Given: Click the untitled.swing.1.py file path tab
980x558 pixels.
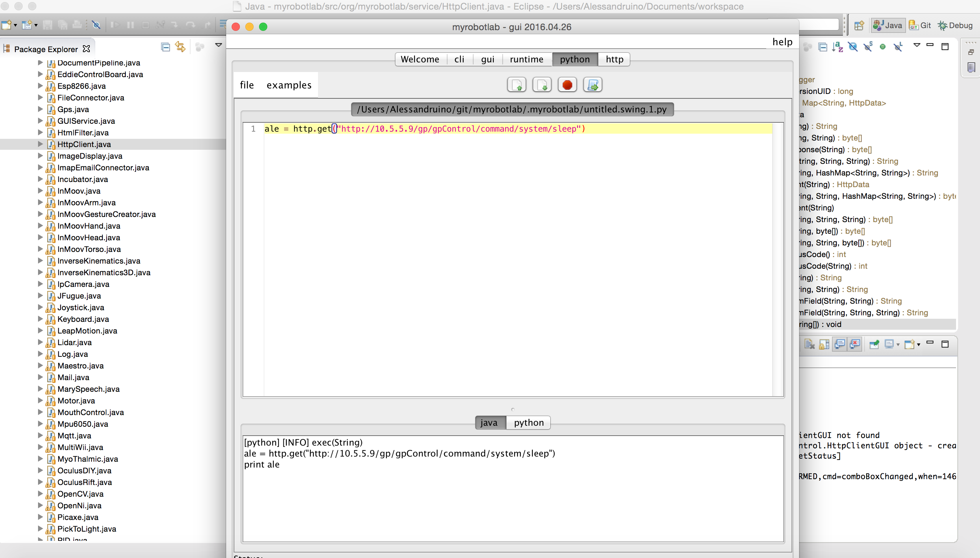Looking at the screenshot, I should point(512,109).
